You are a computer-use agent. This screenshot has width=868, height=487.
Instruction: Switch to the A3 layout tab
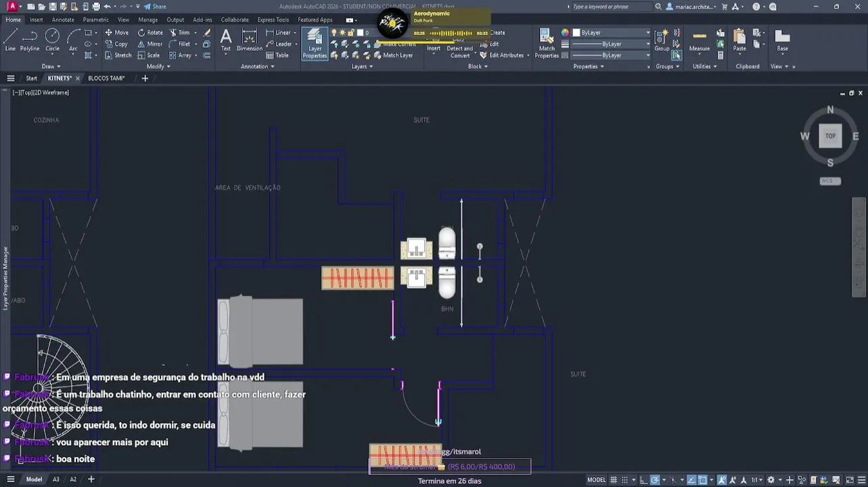tap(56, 480)
